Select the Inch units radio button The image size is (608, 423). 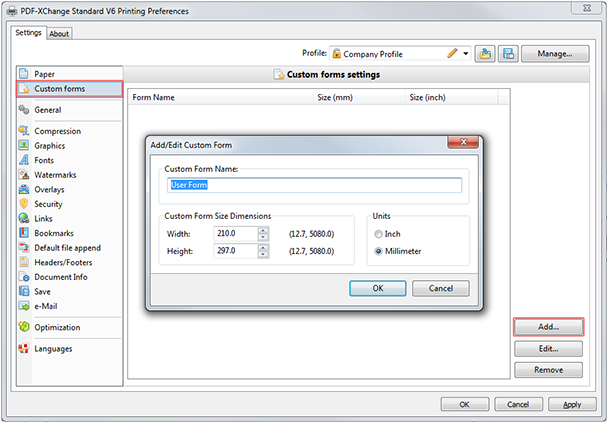coord(378,234)
